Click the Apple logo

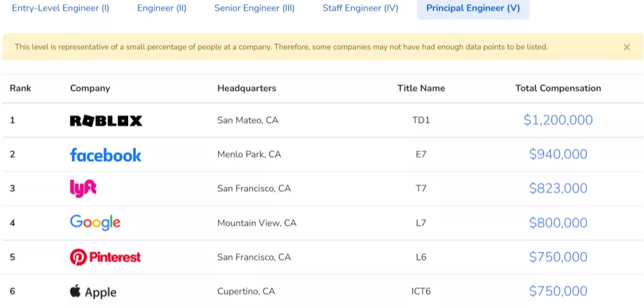point(93,292)
